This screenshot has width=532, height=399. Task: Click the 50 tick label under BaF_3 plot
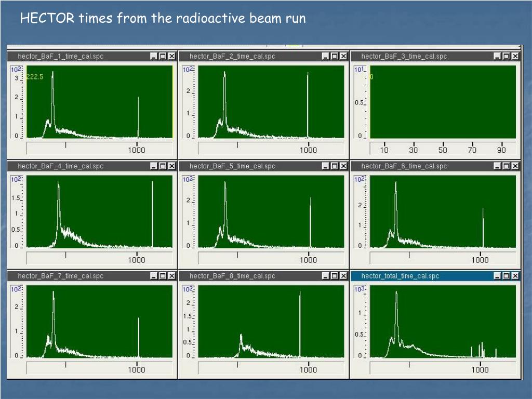443,150
